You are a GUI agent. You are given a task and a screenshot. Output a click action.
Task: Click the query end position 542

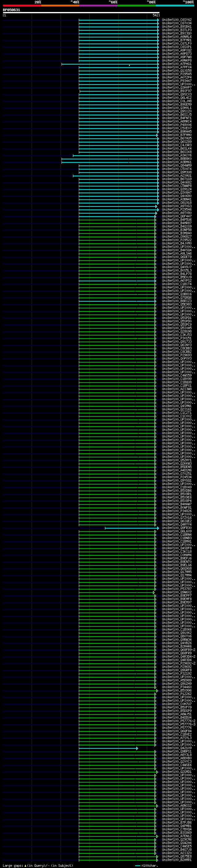155,15
